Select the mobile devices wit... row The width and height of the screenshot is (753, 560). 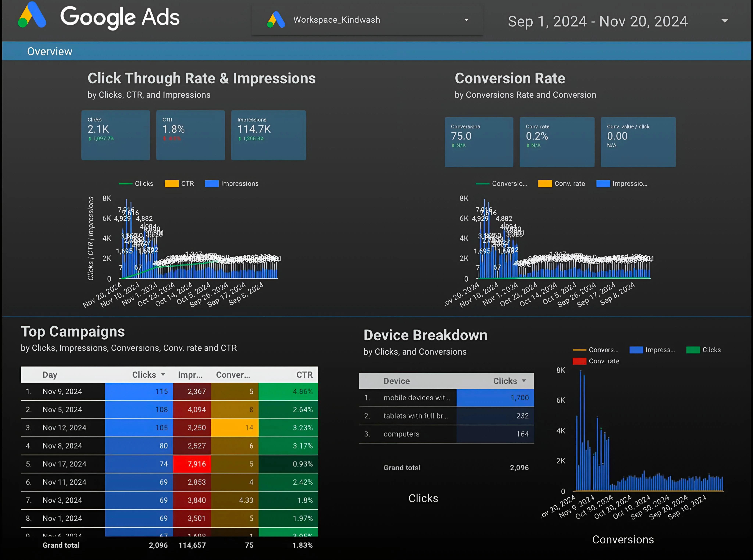[446, 398]
